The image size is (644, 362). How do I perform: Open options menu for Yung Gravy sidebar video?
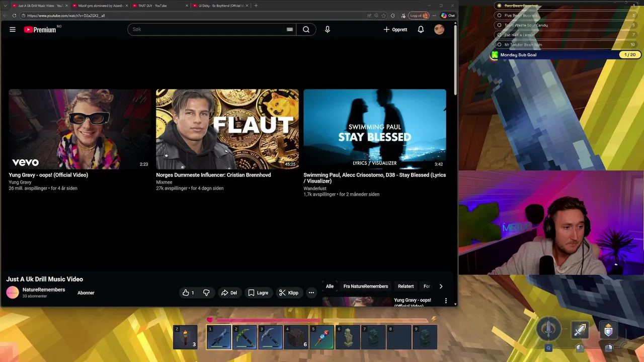coord(446,301)
